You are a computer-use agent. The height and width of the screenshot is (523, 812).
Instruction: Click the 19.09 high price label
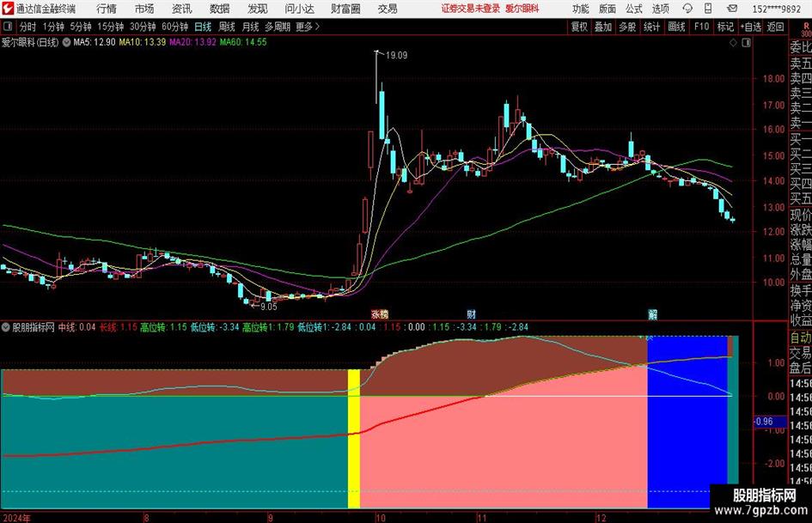pyautogui.click(x=396, y=56)
